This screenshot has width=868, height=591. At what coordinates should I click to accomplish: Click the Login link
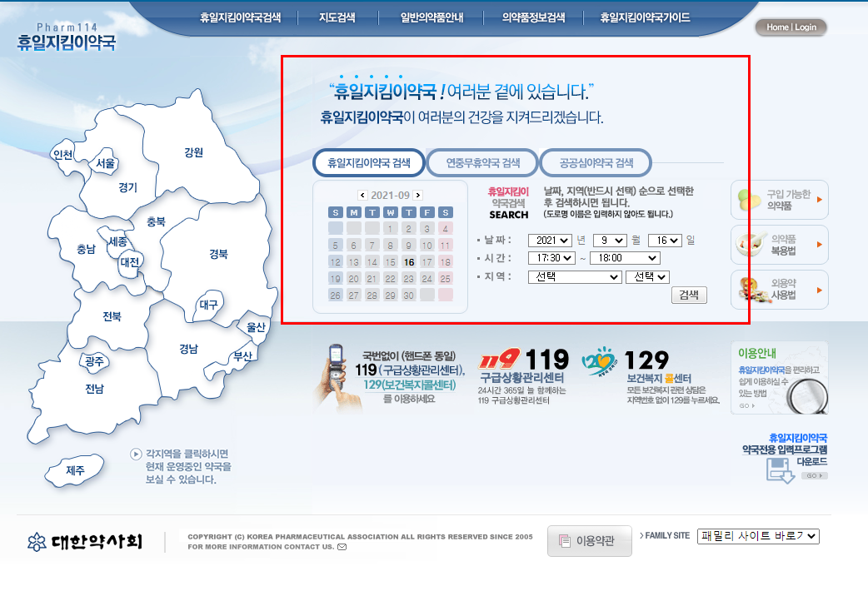pyautogui.click(x=806, y=27)
